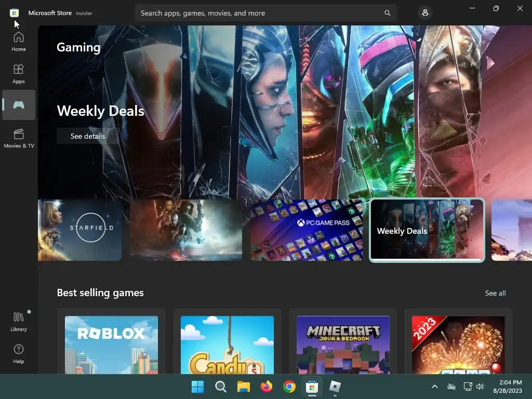
Task: Select the Gaming controller sidebar icon
Action: 19,105
